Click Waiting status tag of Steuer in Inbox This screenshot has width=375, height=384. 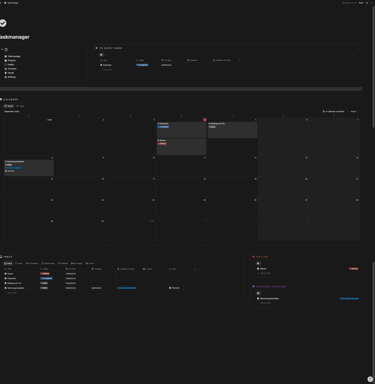coord(45,273)
